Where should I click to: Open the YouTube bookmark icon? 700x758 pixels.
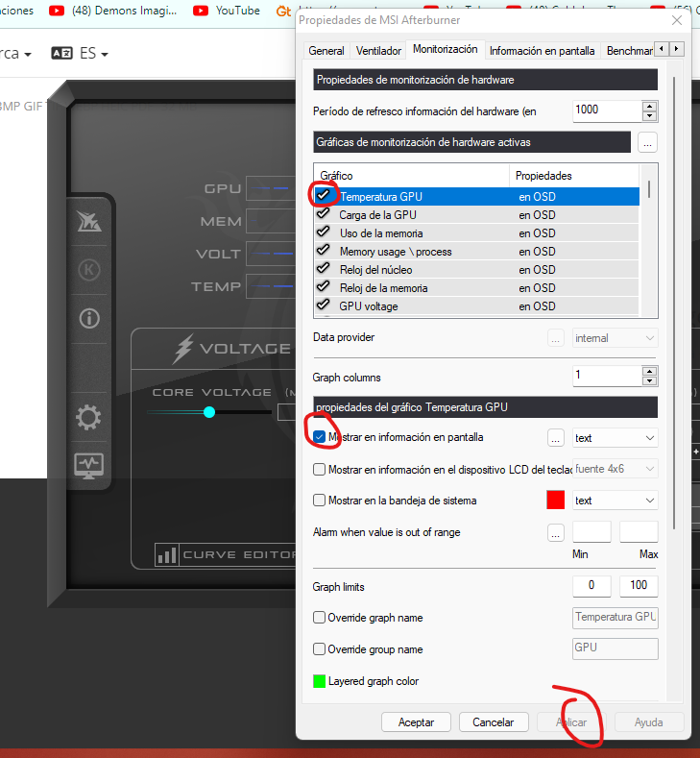pos(201,11)
